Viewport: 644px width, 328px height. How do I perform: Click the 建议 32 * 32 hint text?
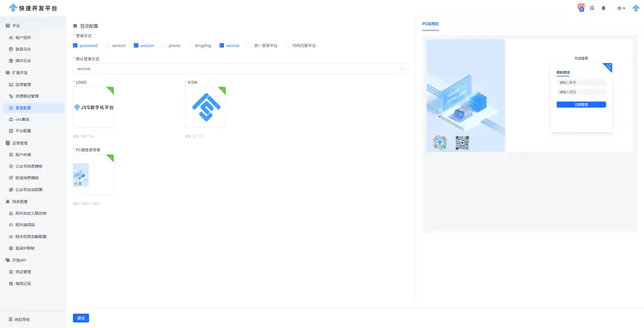[194, 136]
